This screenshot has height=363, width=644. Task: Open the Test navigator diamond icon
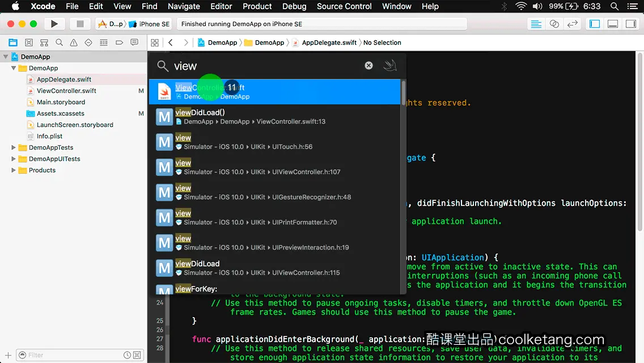[x=88, y=43]
